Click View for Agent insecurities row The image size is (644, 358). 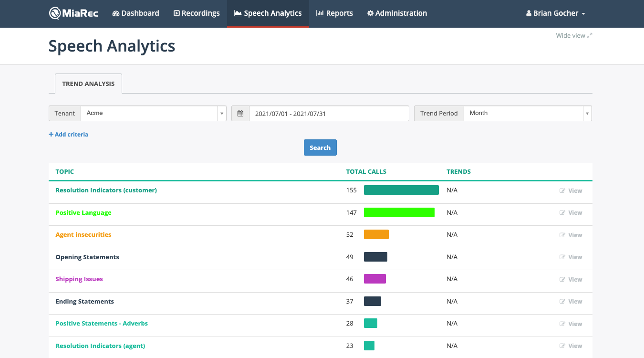(x=571, y=235)
